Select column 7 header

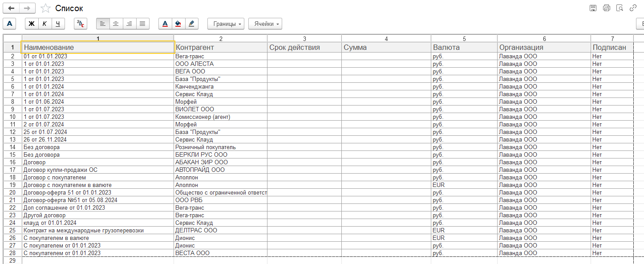tap(612, 38)
